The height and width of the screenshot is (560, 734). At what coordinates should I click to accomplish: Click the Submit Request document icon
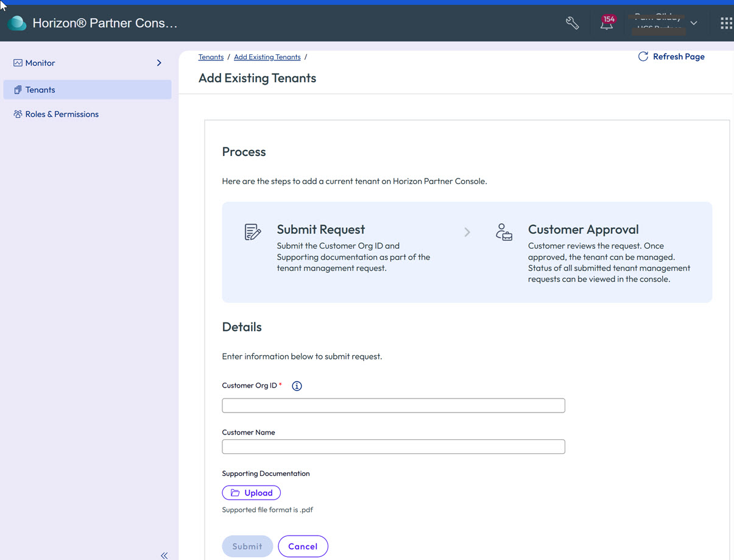coord(252,232)
